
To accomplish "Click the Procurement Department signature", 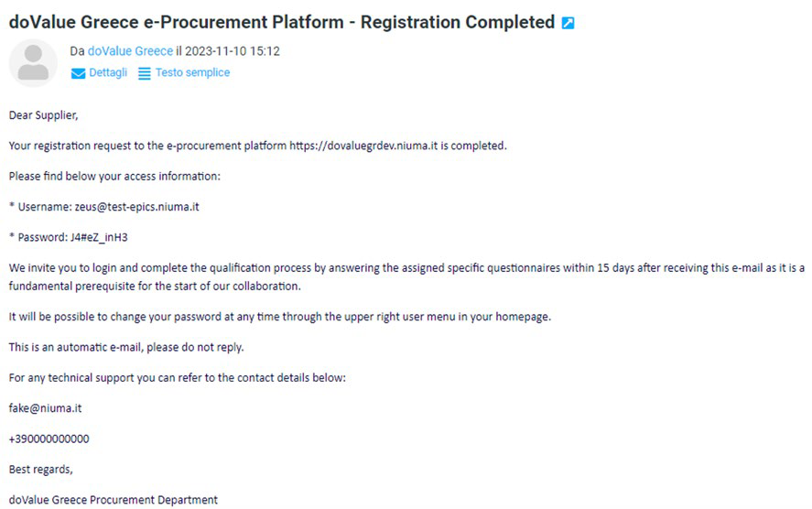I will point(114,500).
